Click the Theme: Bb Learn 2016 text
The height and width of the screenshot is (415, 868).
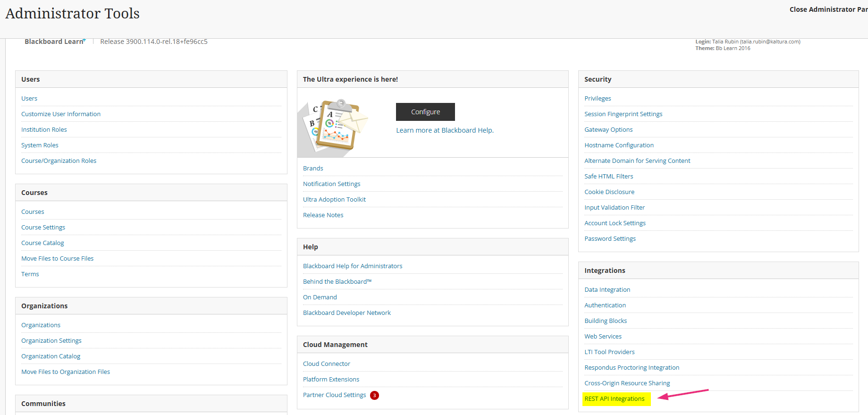coord(723,48)
